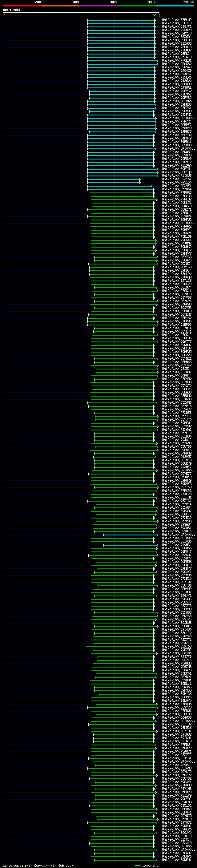Select hit UniRef100_C5Y7G3
Screen dimensions: 197x868
point(177,257)
